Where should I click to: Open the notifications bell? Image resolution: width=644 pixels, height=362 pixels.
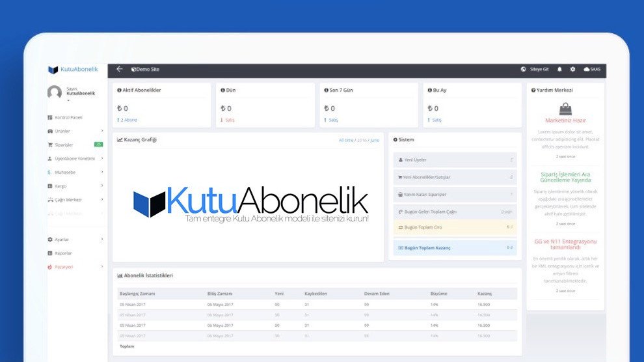point(559,70)
